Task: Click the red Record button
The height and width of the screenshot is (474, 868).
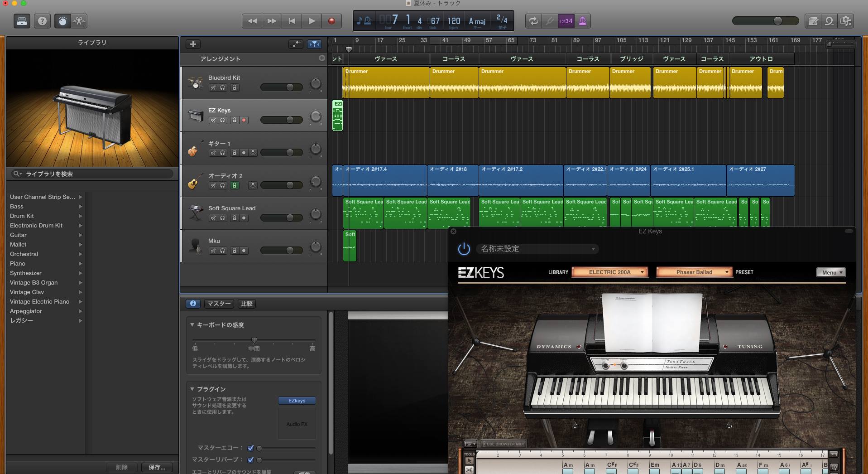Action: 331,21
